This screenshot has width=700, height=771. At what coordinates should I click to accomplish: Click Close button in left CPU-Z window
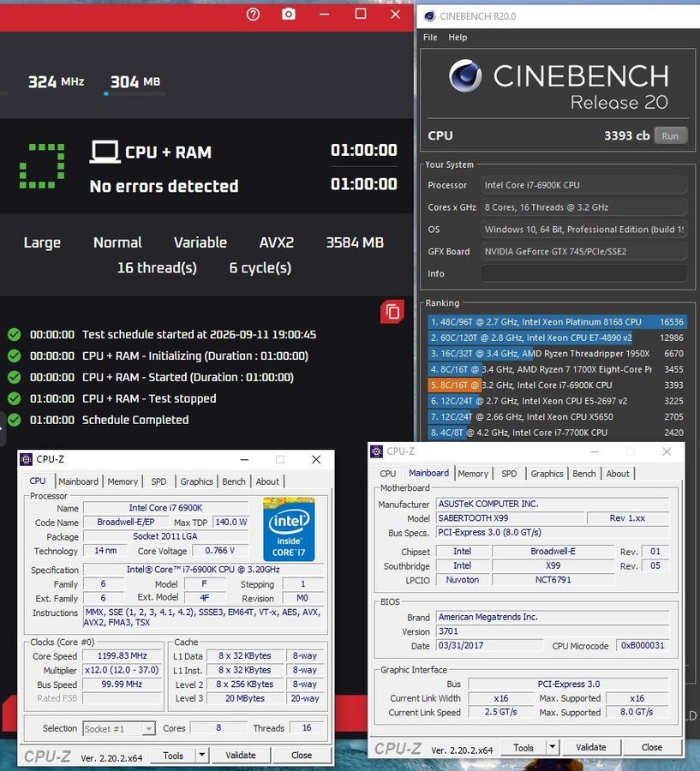click(301, 756)
